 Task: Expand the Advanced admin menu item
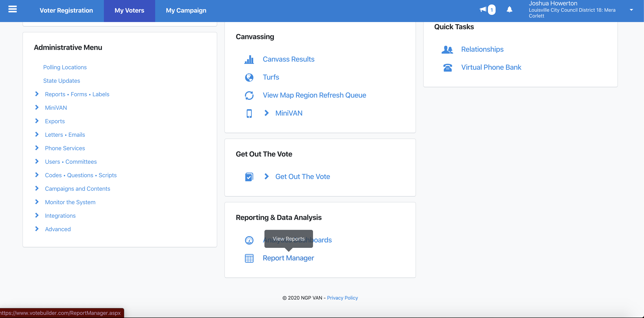37,229
